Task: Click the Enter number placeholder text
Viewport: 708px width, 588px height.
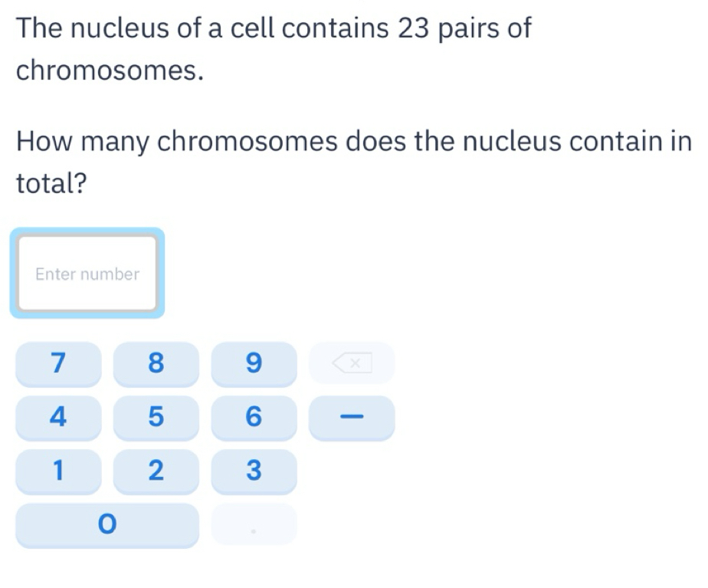Action: point(87,274)
